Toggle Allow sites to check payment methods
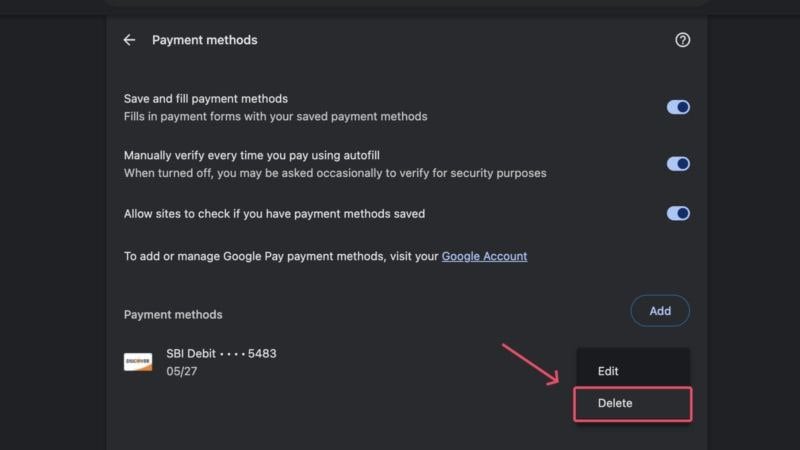The height and width of the screenshot is (450, 800). click(678, 213)
